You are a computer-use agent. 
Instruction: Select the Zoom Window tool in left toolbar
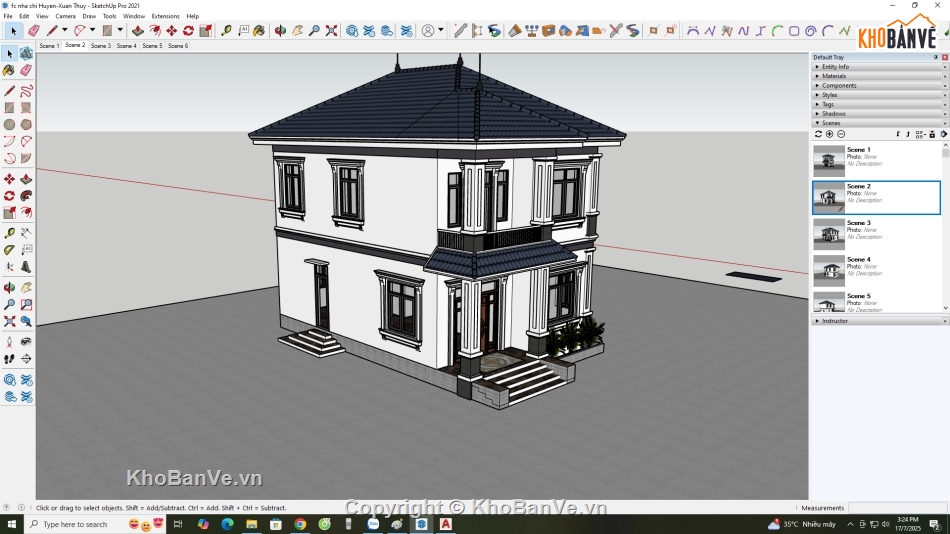[26, 304]
